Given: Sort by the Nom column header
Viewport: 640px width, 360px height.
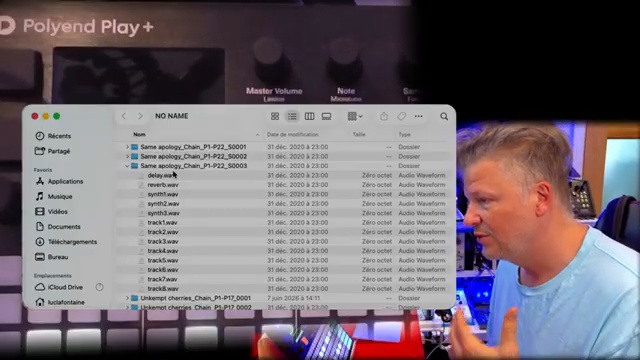Looking at the screenshot, I should [139, 134].
